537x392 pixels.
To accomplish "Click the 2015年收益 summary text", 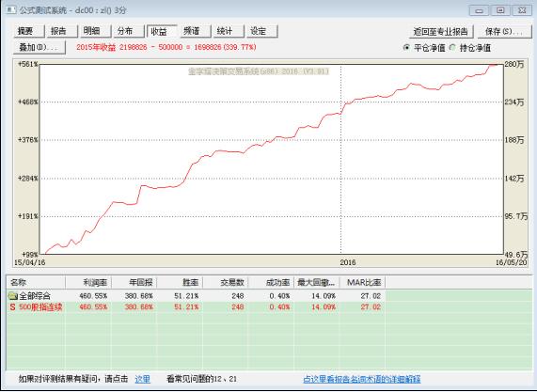I will coord(166,47).
